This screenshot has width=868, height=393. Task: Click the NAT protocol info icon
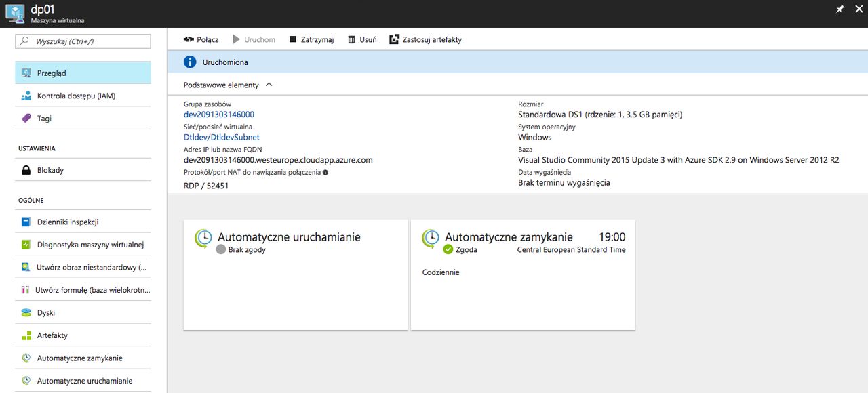coord(325,173)
